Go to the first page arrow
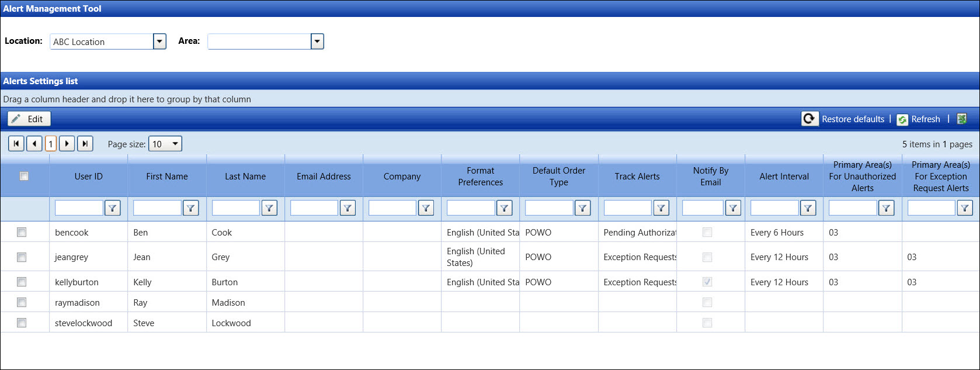 [x=16, y=144]
